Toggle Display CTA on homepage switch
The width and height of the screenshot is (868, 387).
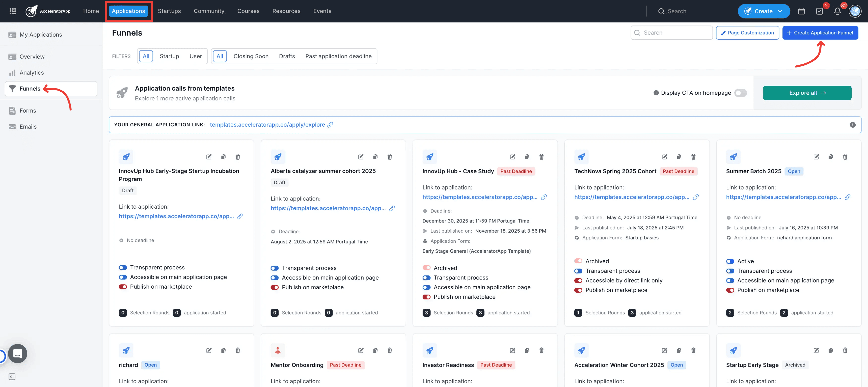pos(740,93)
